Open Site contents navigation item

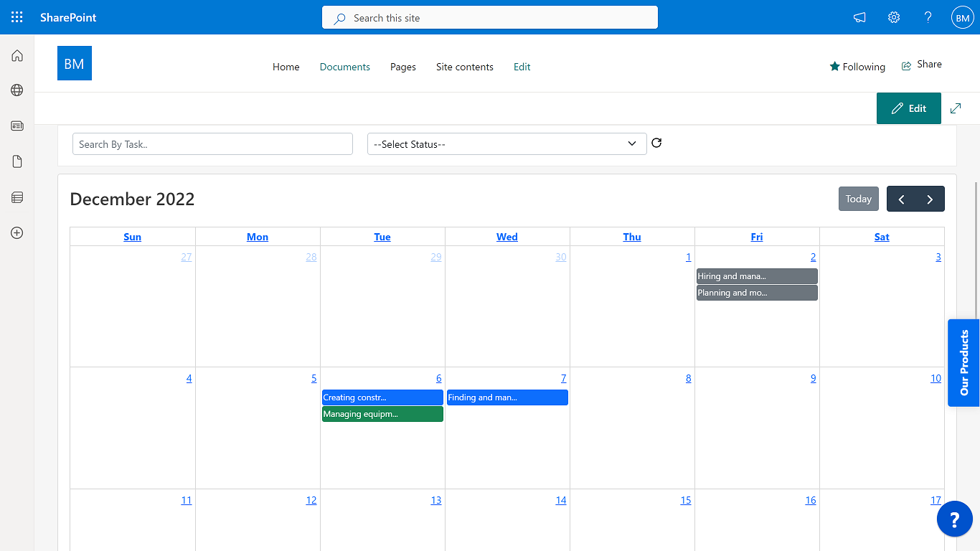pyautogui.click(x=465, y=67)
